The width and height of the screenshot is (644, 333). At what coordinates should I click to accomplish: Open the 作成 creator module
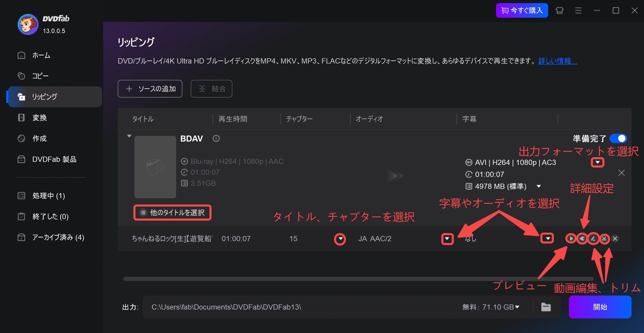(55, 138)
